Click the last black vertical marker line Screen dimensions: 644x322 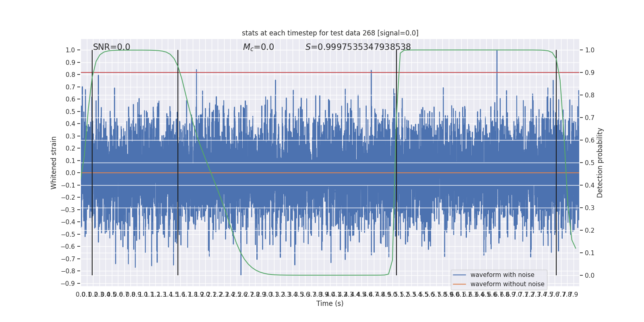[x=556, y=163]
